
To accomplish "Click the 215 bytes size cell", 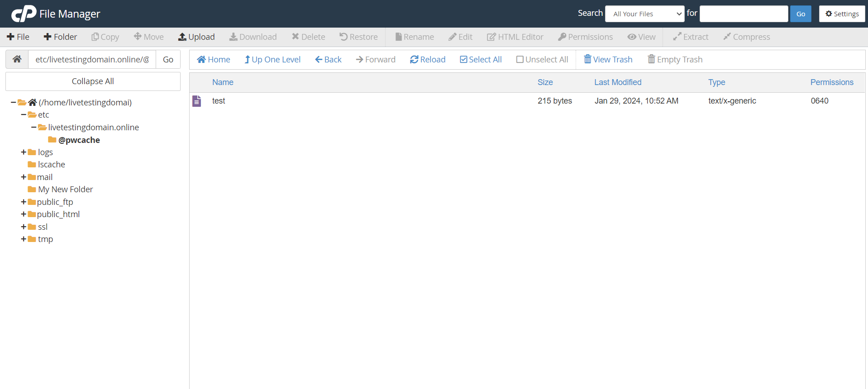I will pyautogui.click(x=555, y=101).
